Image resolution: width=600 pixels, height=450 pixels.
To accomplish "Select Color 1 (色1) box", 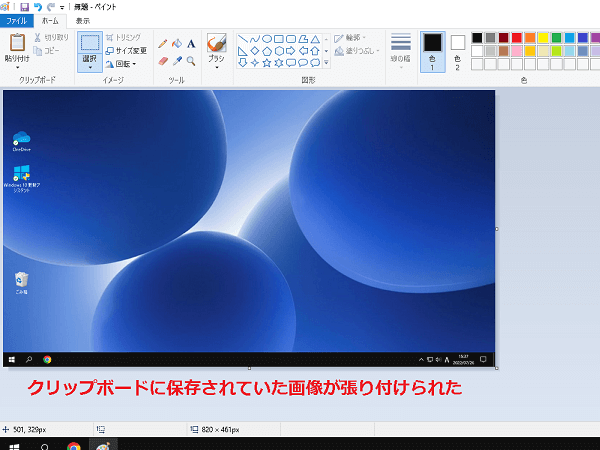I will pyautogui.click(x=433, y=52).
